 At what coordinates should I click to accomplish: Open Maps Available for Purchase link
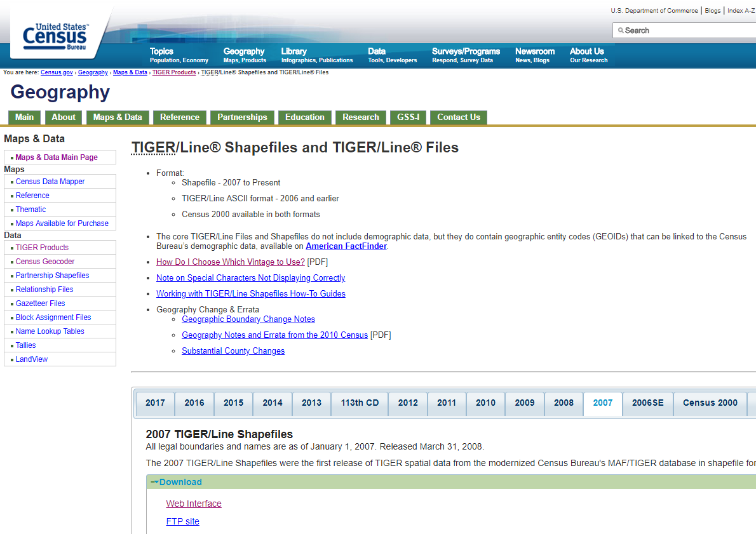point(62,223)
